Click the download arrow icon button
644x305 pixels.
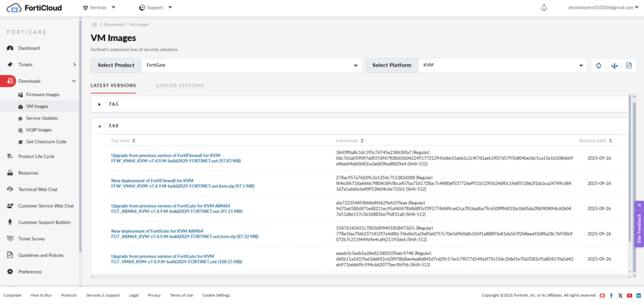coord(614,65)
